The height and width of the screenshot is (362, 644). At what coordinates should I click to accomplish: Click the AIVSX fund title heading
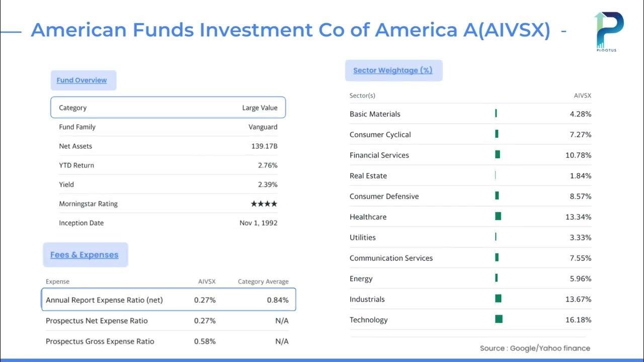(x=290, y=30)
